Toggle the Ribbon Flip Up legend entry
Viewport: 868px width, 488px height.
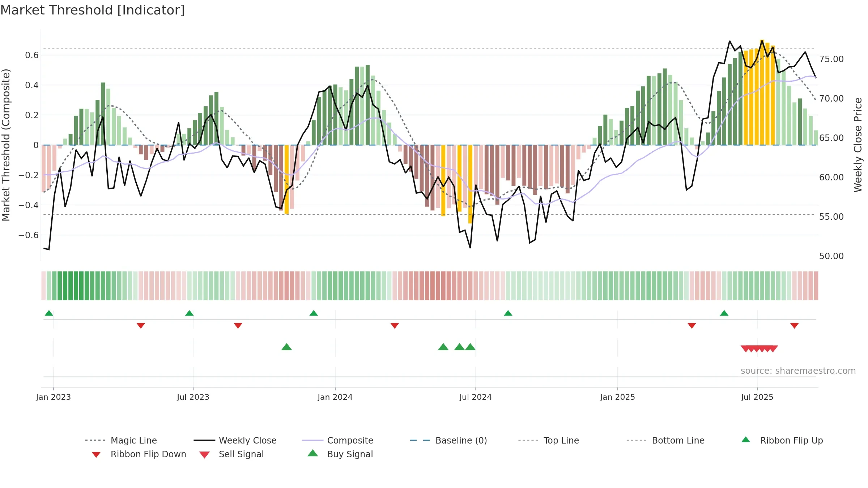(x=782, y=440)
